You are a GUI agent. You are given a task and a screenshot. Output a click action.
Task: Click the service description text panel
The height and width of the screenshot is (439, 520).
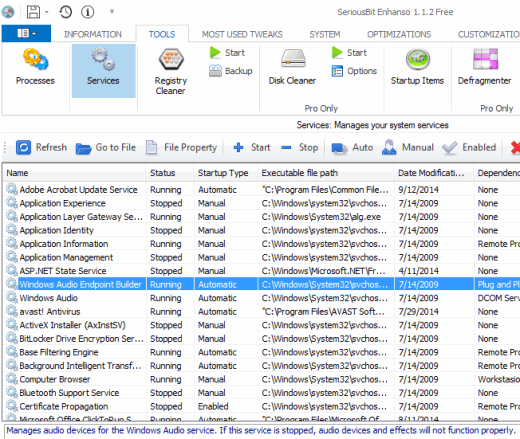click(261, 431)
